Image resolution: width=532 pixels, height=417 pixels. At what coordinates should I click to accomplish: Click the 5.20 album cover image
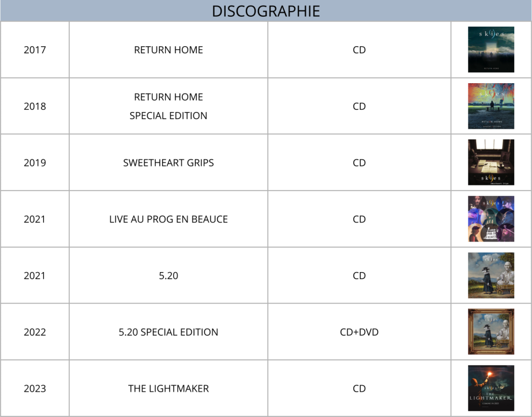[x=490, y=275]
